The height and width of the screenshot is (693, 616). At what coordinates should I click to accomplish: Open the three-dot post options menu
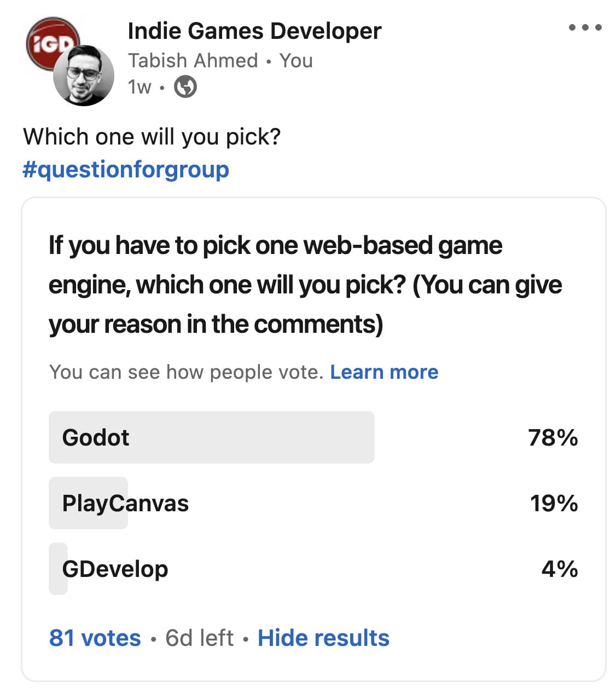coord(585,27)
